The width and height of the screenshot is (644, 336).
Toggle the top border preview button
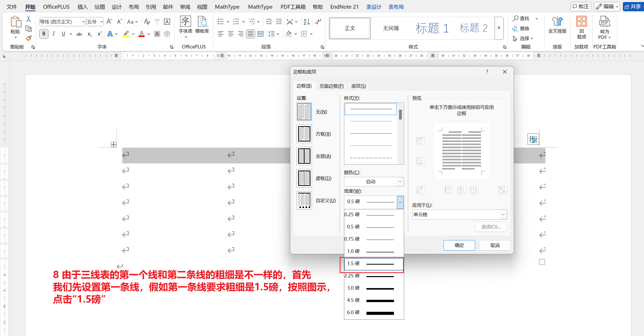click(x=420, y=141)
